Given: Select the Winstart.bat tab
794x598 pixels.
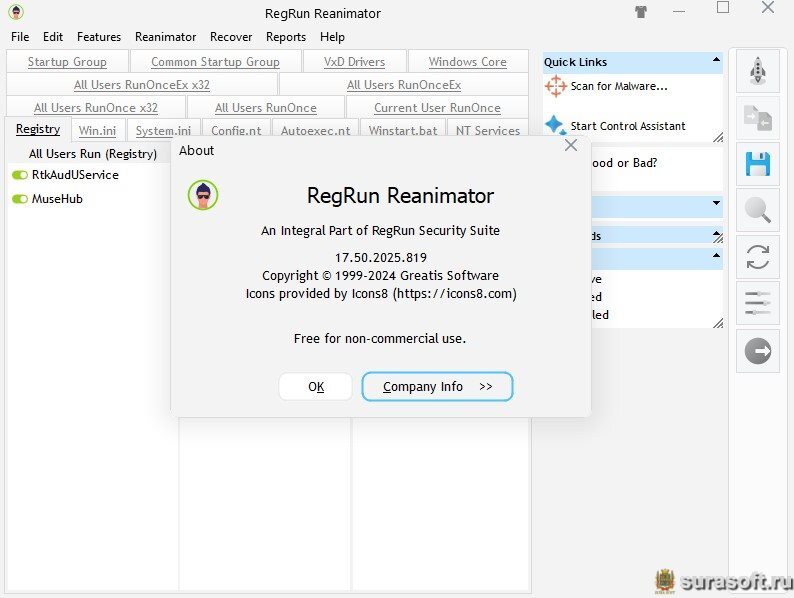Looking at the screenshot, I should (403, 130).
